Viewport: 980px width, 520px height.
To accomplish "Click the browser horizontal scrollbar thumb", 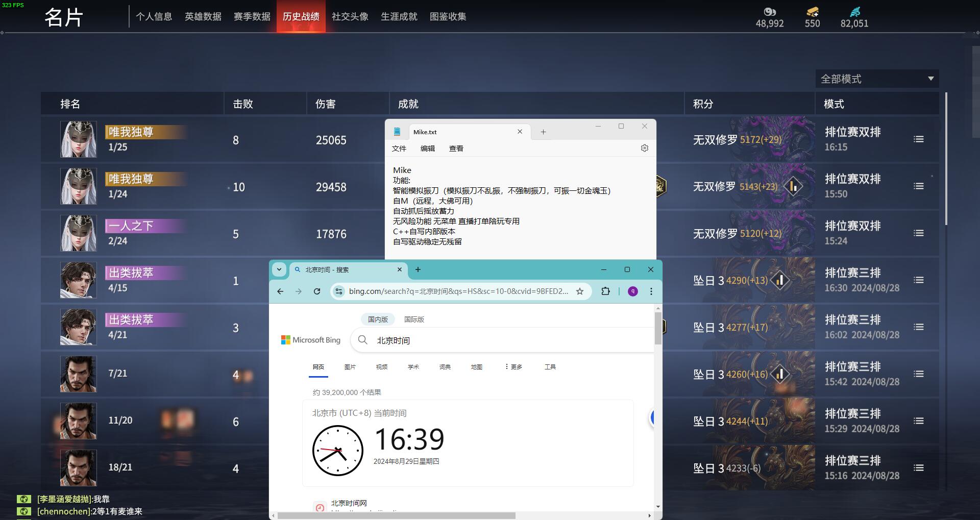I will (x=396, y=515).
